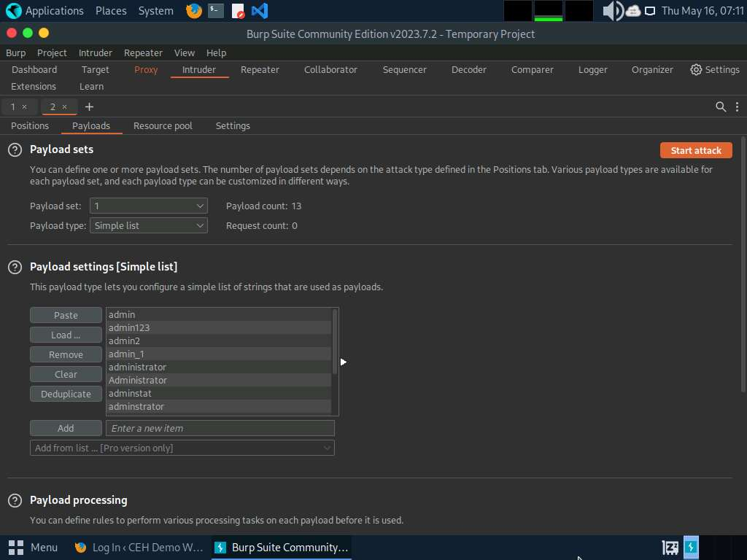Open Settings via the gear icon
This screenshot has height=560, width=747.
pyautogui.click(x=696, y=69)
